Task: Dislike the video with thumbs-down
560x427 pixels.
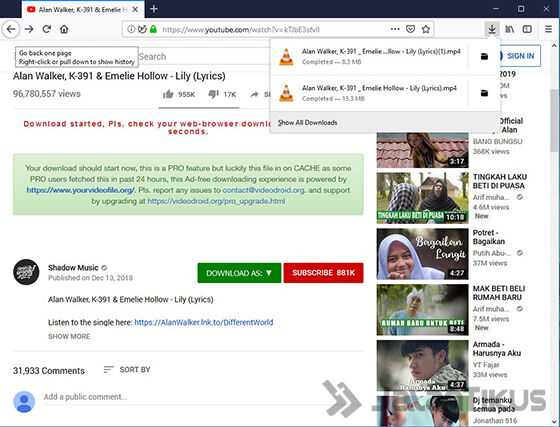Action: [213, 94]
